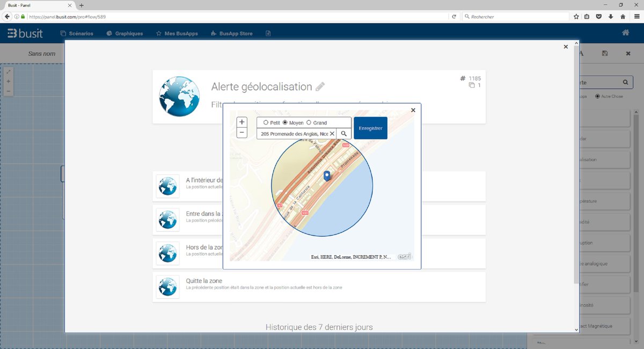
Task: Click globe icon beside A l'intérieur
Action: 168,186
